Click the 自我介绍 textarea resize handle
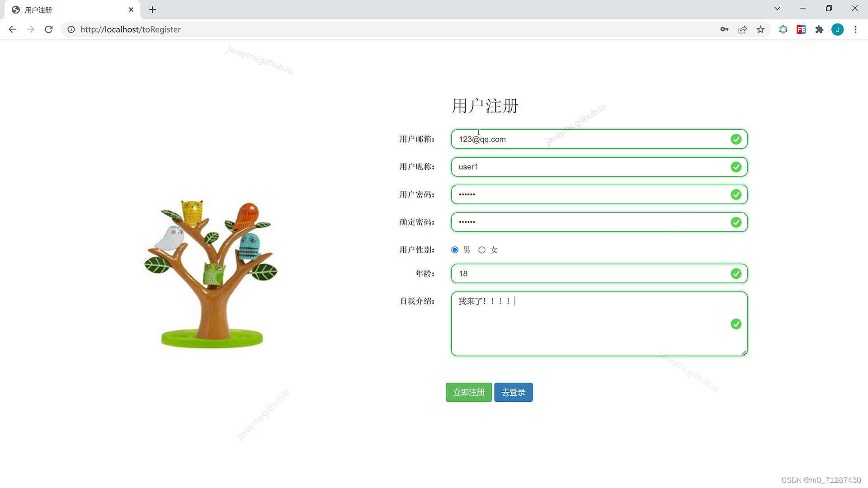868x488 pixels. click(x=744, y=353)
